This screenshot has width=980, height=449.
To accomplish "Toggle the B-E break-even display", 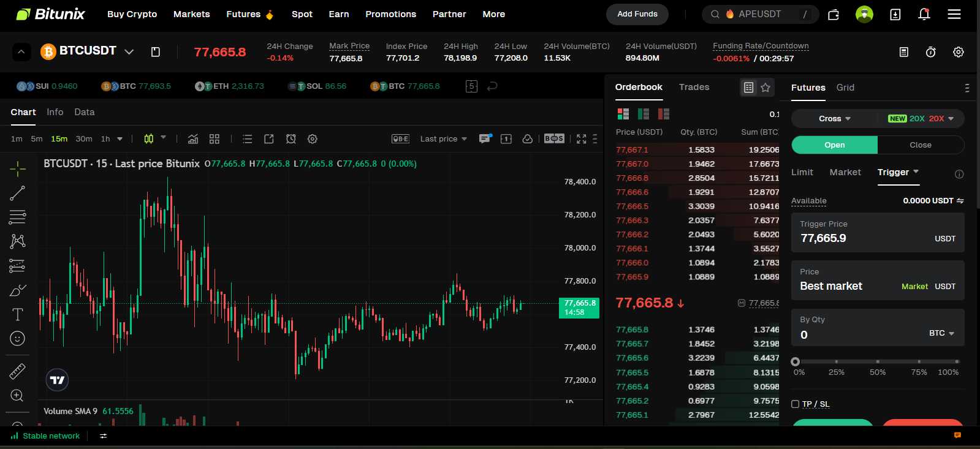I will tap(400, 139).
